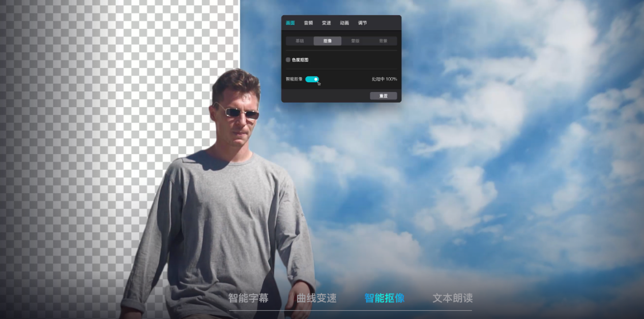Turn off the 智能抠像 toggle switch

pos(312,79)
